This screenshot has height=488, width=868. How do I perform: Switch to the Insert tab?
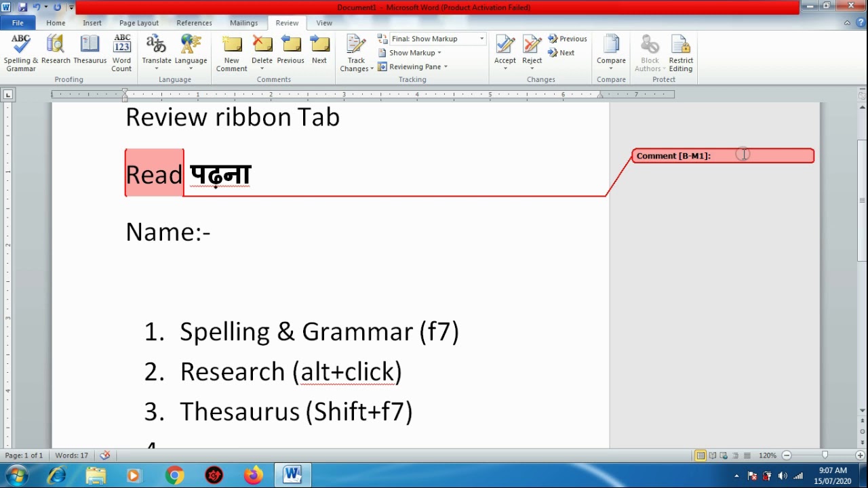(92, 23)
